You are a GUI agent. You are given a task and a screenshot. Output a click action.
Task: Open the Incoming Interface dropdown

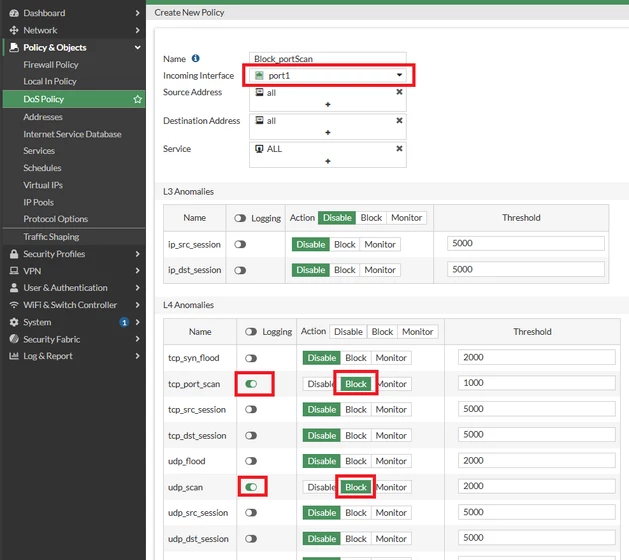tap(328, 75)
